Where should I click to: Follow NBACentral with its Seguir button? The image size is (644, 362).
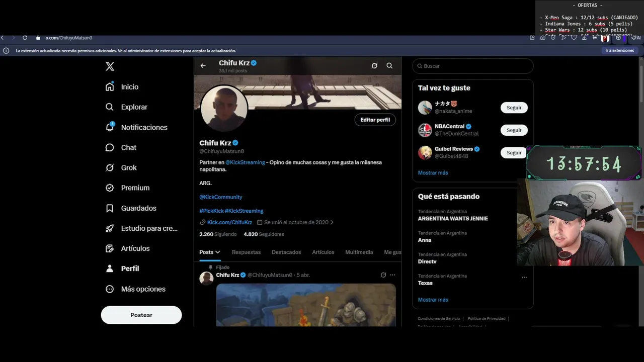514,130
